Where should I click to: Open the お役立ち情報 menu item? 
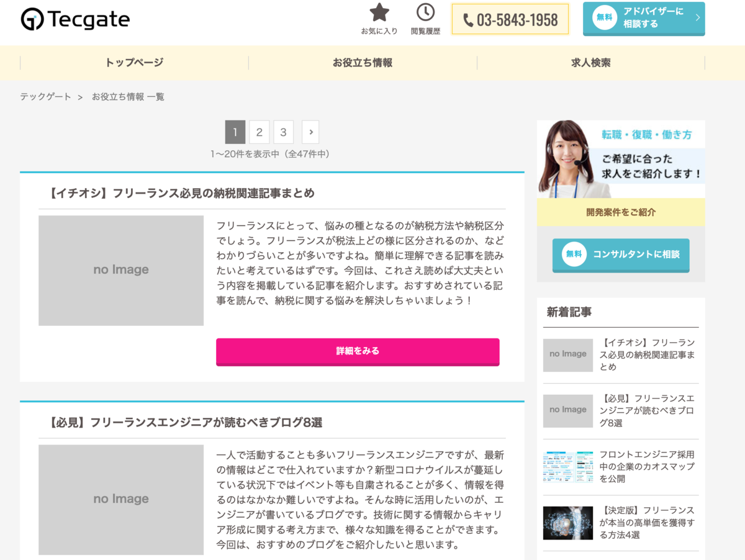click(x=363, y=63)
